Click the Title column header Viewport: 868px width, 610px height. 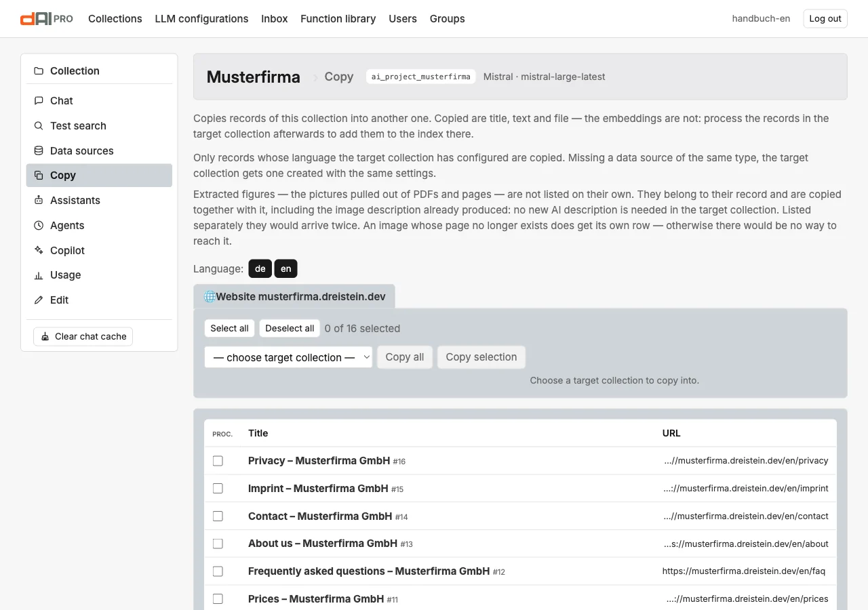point(258,433)
